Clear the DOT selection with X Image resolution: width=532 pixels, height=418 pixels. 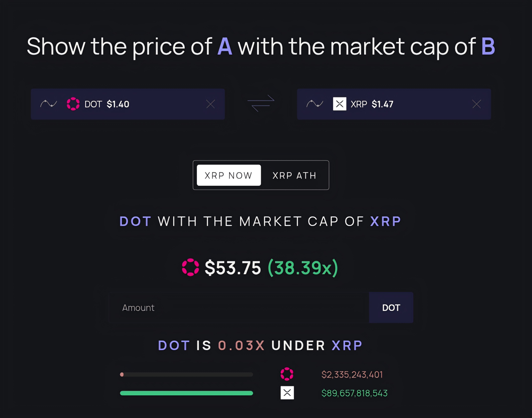(x=210, y=104)
